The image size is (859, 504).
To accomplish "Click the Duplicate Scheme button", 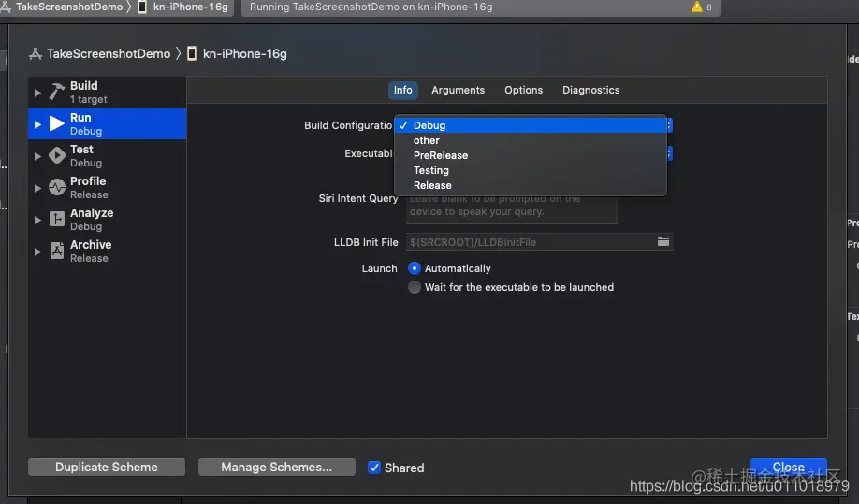I will 107,467.
